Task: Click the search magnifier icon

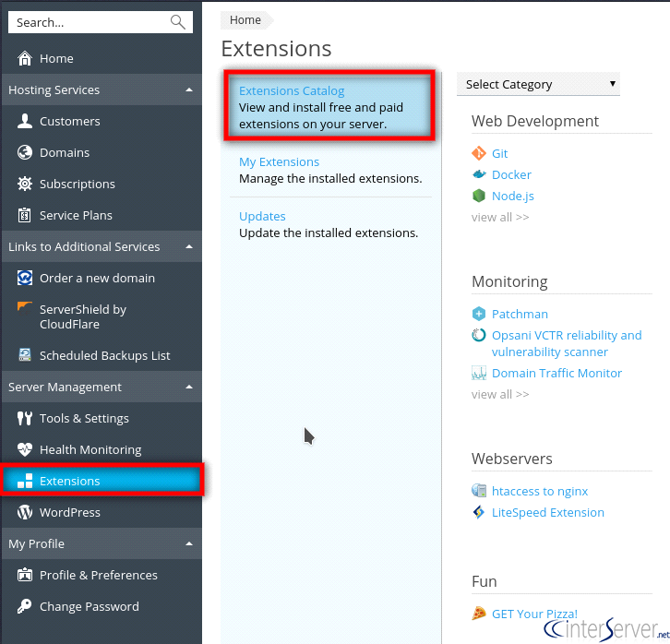Action: point(178,22)
